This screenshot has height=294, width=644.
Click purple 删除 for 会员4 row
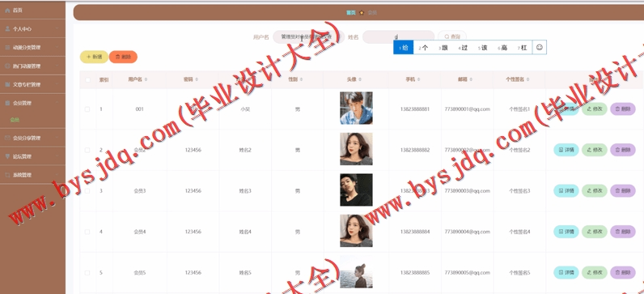pos(623,232)
